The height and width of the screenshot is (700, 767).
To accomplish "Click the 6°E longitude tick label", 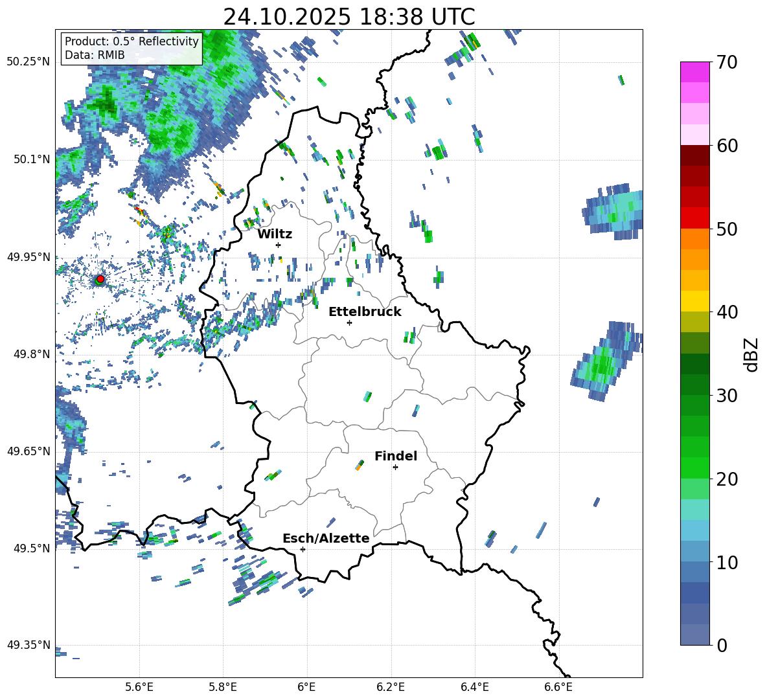I will 306,687.
